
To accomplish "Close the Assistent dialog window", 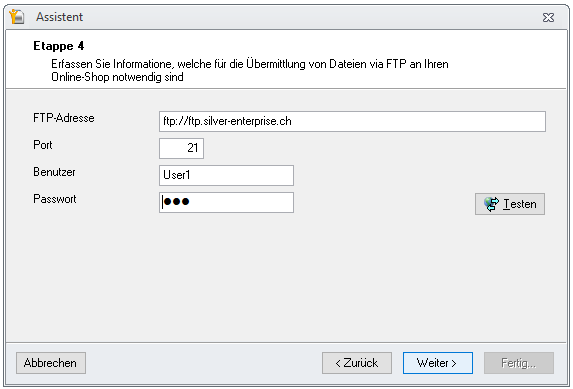I will pyautogui.click(x=548, y=17).
